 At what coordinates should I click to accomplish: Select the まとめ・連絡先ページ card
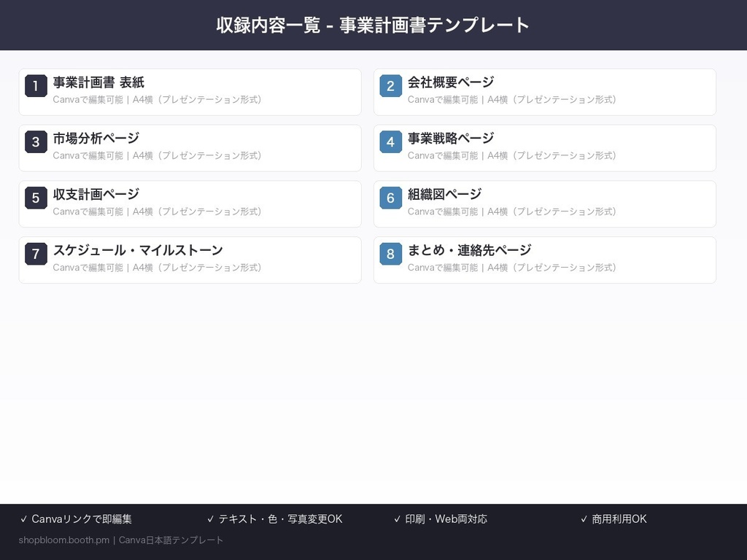coord(545,260)
